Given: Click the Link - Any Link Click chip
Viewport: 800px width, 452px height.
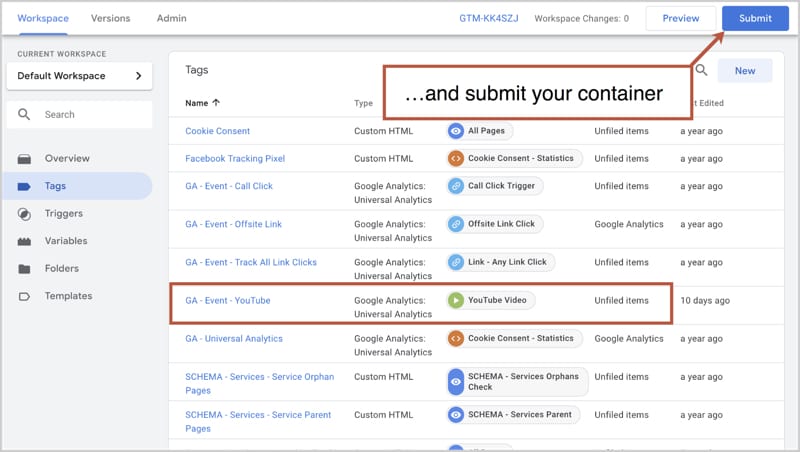Looking at the screenshot, I should 501,262.
